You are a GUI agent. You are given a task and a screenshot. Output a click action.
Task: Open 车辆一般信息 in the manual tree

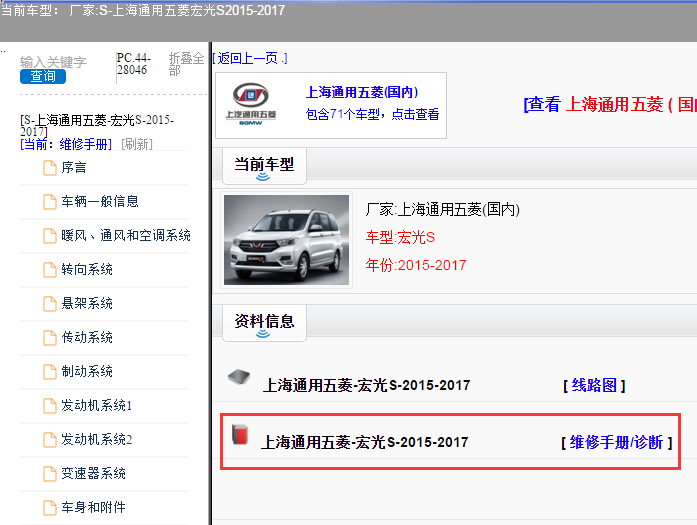coord(100,201)
